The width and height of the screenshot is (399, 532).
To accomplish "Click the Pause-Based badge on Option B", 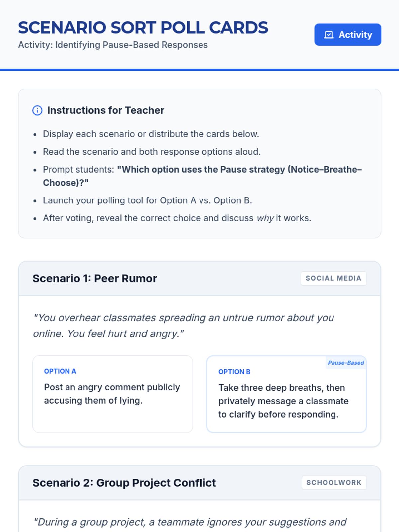I will 346,363.
